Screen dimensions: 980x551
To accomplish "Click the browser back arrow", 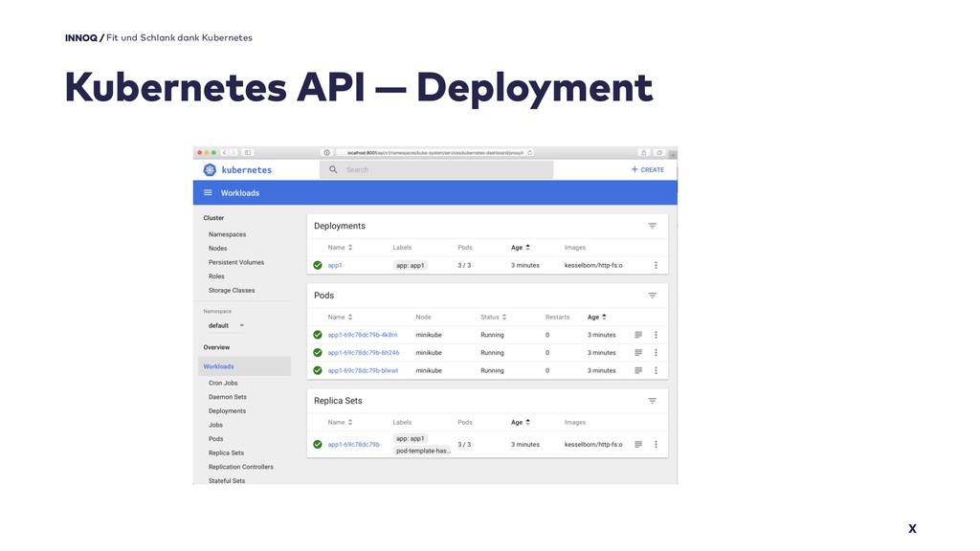I will (224, 152).
